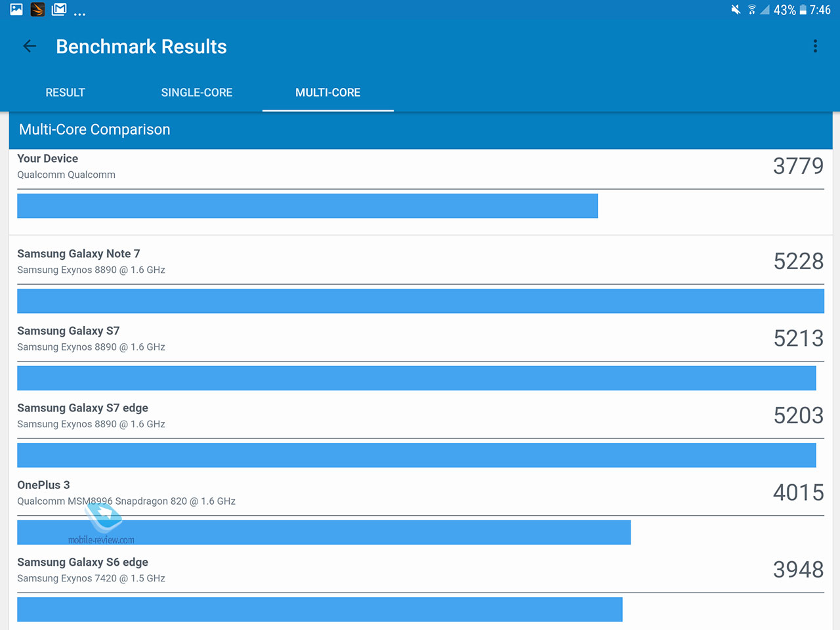Tap the Your Device score bar
The width and height of the screenshot is (840, 630).
[x=307, y=205]
